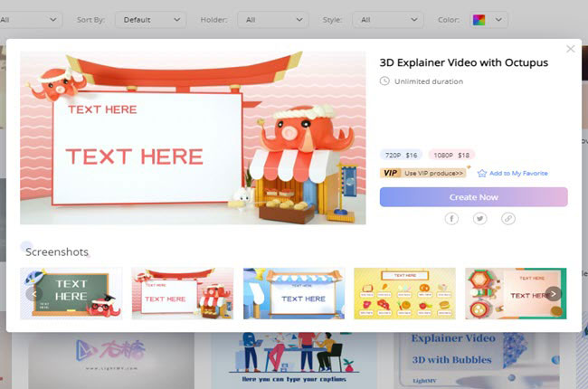The width and height of the screenshot is (588, 389).
Task: Copy template link icon
Action: [508, 218]
